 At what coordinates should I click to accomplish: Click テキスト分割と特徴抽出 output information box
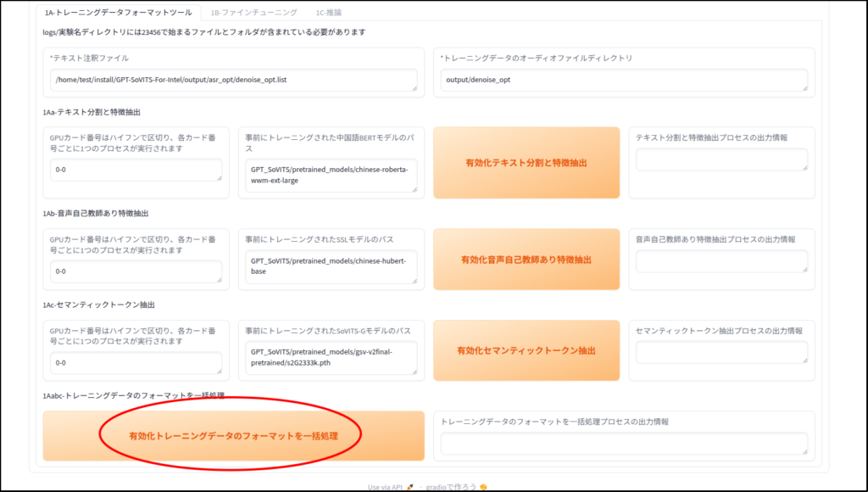(x=721, y=159)
